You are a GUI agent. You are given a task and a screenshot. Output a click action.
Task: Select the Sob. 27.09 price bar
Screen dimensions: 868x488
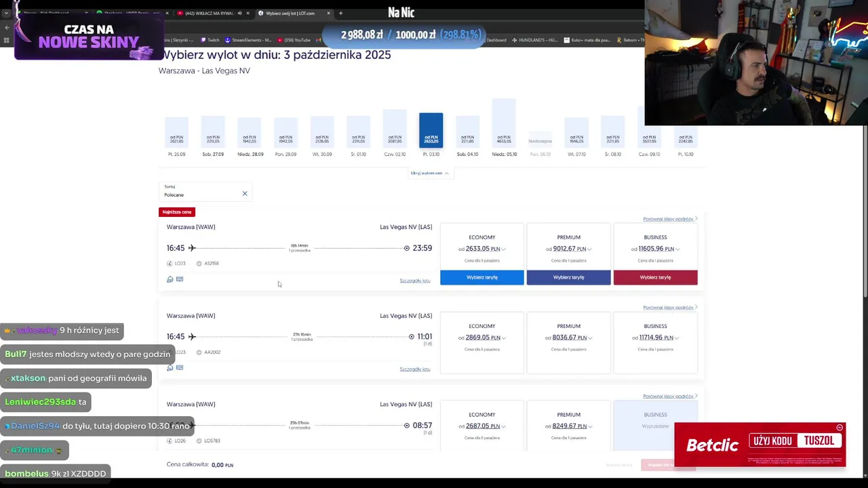coord(213,132)
